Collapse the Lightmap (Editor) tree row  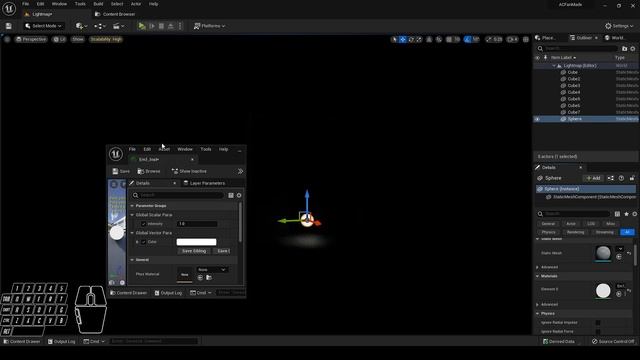coord(554,66)
